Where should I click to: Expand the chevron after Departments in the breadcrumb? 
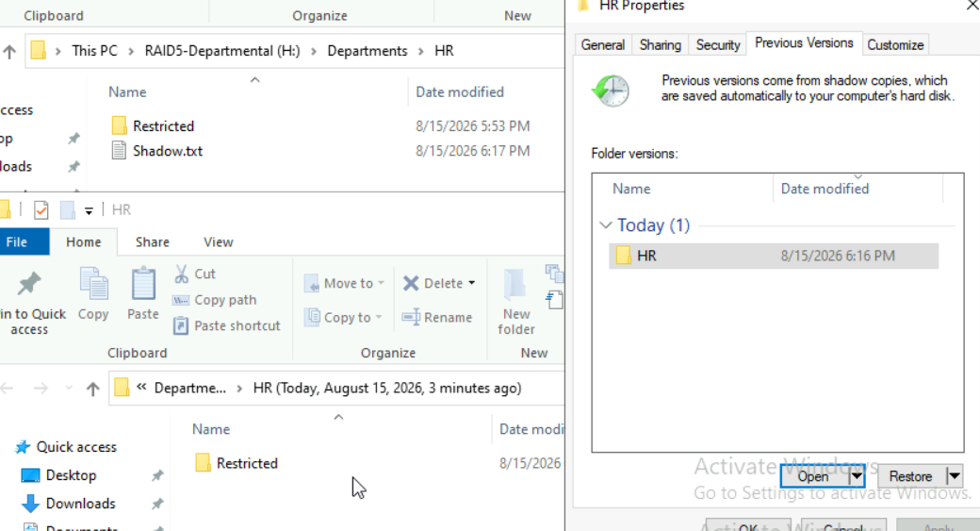point(421,51)
